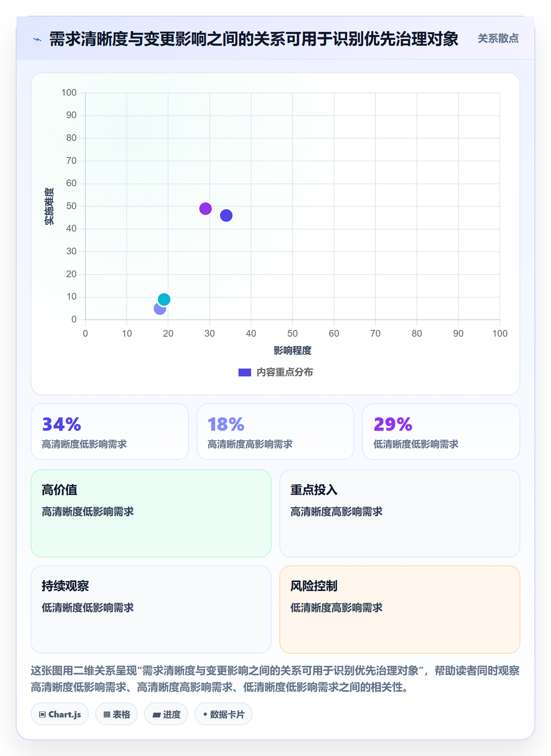Click the 29% statistic value
Image resolution: width=551 pixels, height=756 pixels.
393,424
